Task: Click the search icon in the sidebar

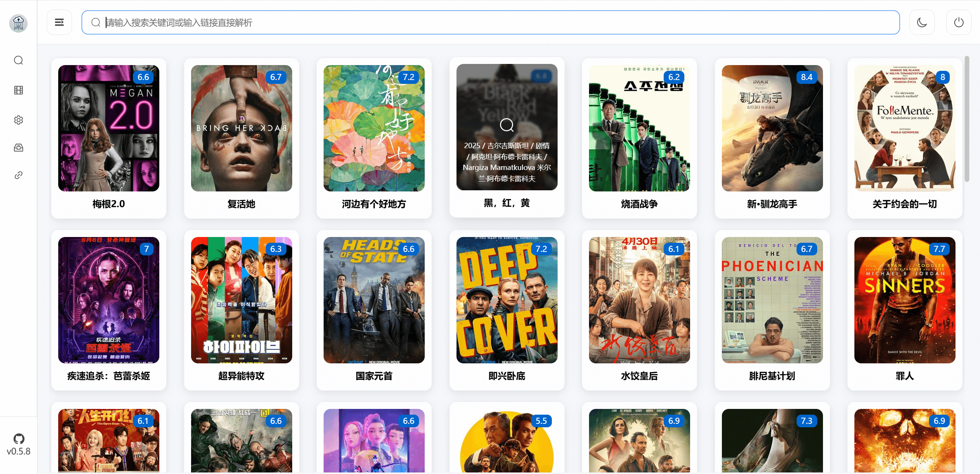Action: (x=18, y=60)
